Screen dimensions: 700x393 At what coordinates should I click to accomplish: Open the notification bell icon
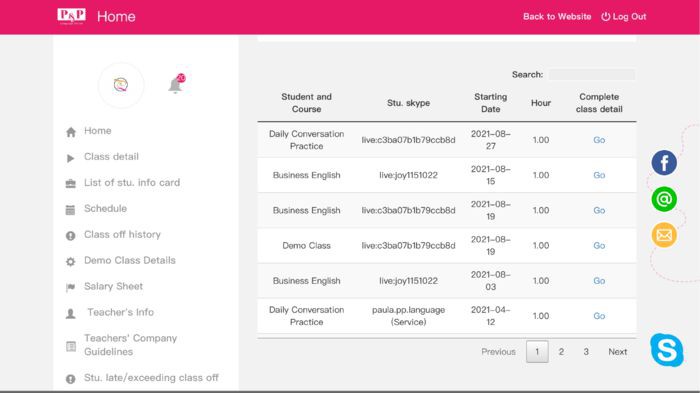point(176,84)
